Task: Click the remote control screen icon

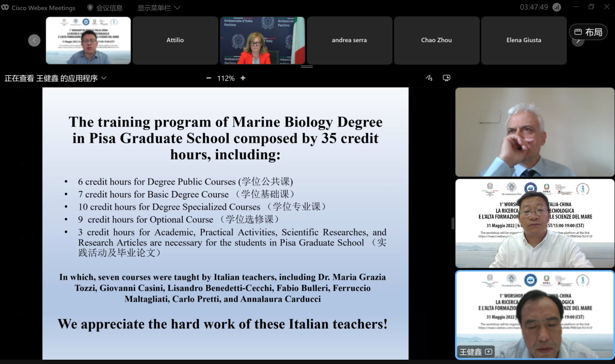Action: 446,78
